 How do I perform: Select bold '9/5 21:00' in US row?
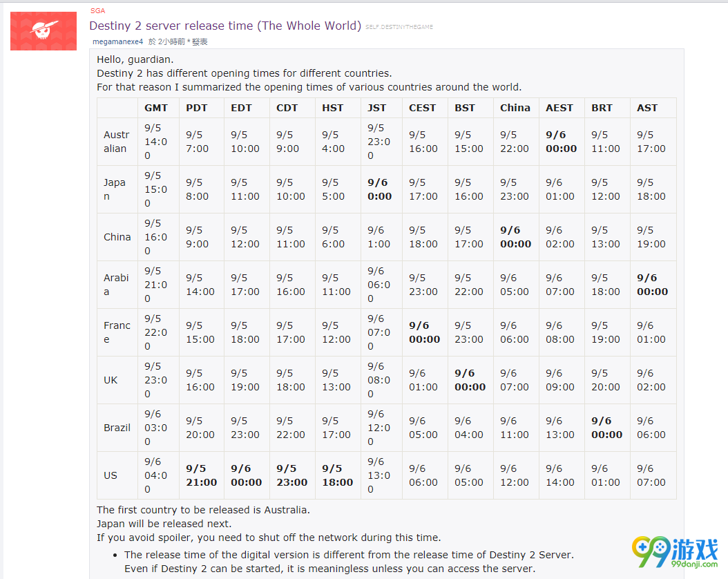point(202,475)
